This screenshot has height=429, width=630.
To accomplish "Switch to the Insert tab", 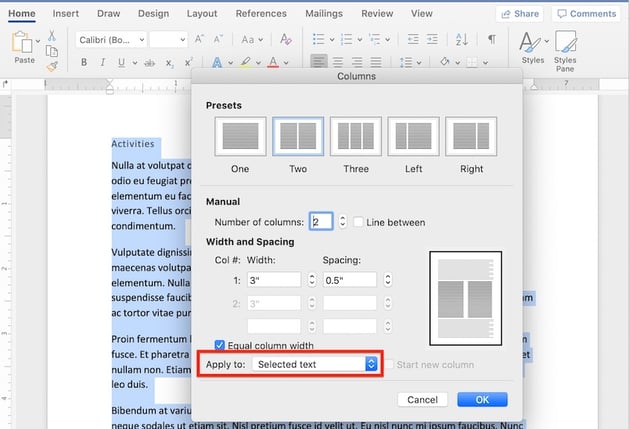I will 65,14.
